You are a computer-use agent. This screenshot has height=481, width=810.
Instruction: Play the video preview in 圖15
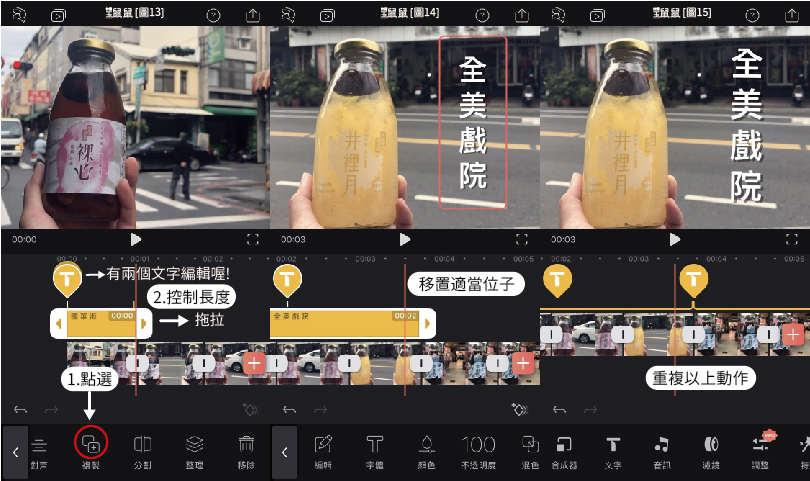674,240
